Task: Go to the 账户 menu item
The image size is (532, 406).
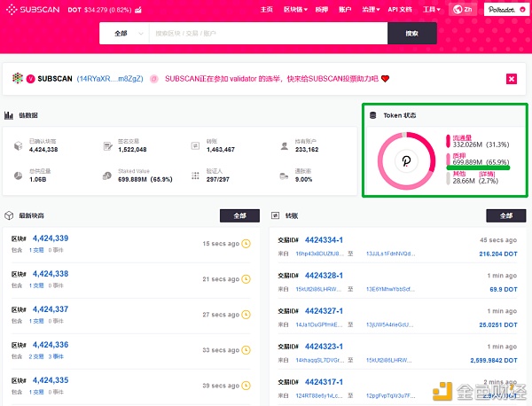Action: click(x=345, y=10)
